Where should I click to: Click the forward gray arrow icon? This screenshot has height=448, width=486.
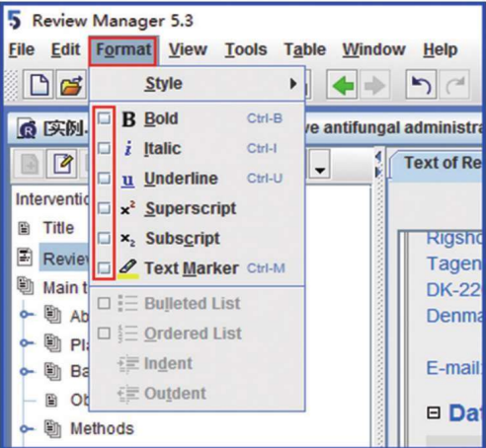click(x=375, y=85)
